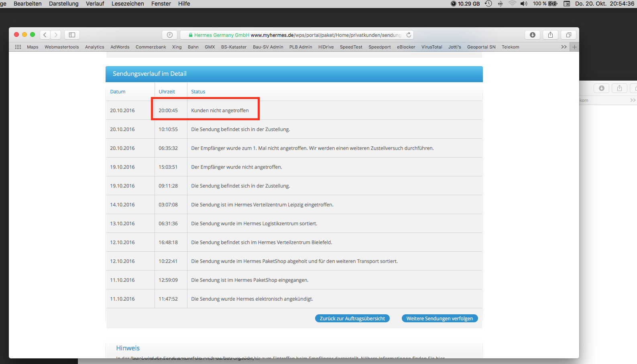Open the volume menu bar icon
Viewport: 637px width, 364px height.
(524, 4)
